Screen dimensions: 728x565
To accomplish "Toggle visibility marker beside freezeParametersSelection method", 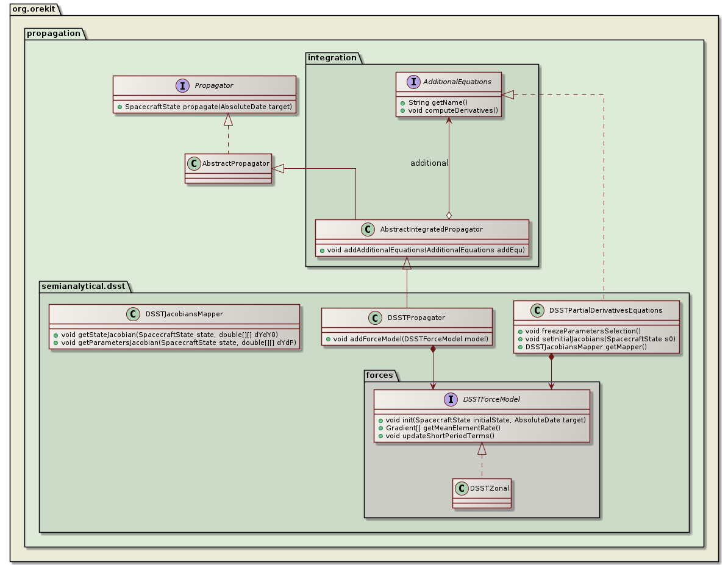I will click(x=521, y=330).
